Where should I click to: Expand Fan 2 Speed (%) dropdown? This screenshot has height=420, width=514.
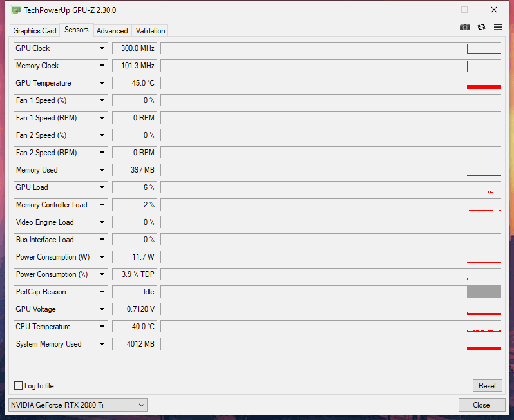(x=102, y=135)
